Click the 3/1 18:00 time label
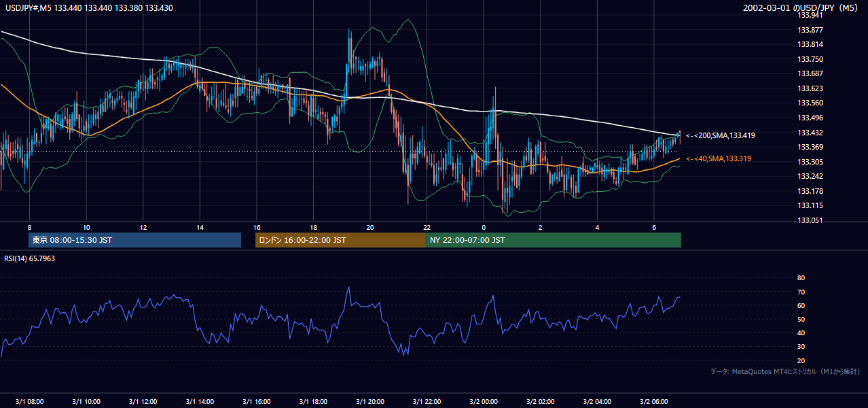 coord(313,401)
